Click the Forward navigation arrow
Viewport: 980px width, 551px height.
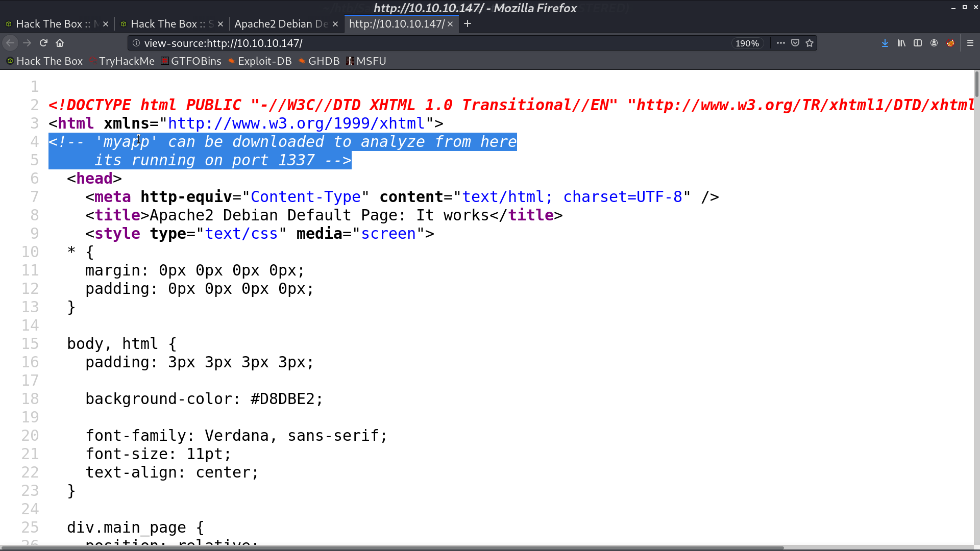coord(27,43)
